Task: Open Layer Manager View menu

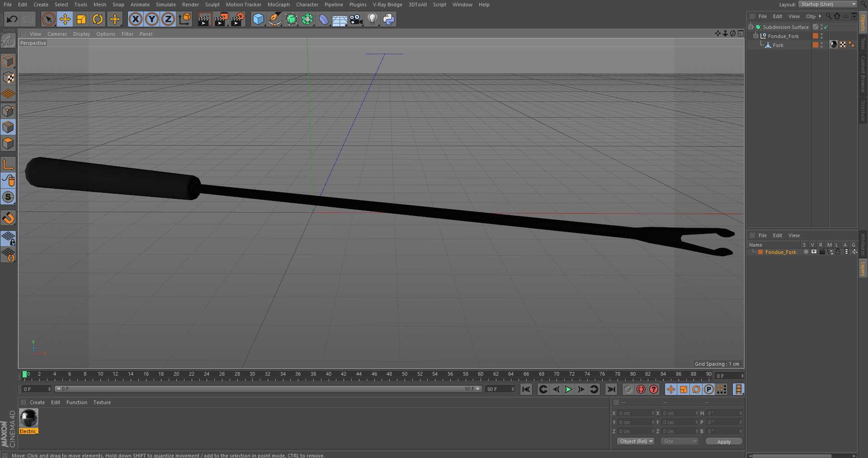Action: [794, 235]
